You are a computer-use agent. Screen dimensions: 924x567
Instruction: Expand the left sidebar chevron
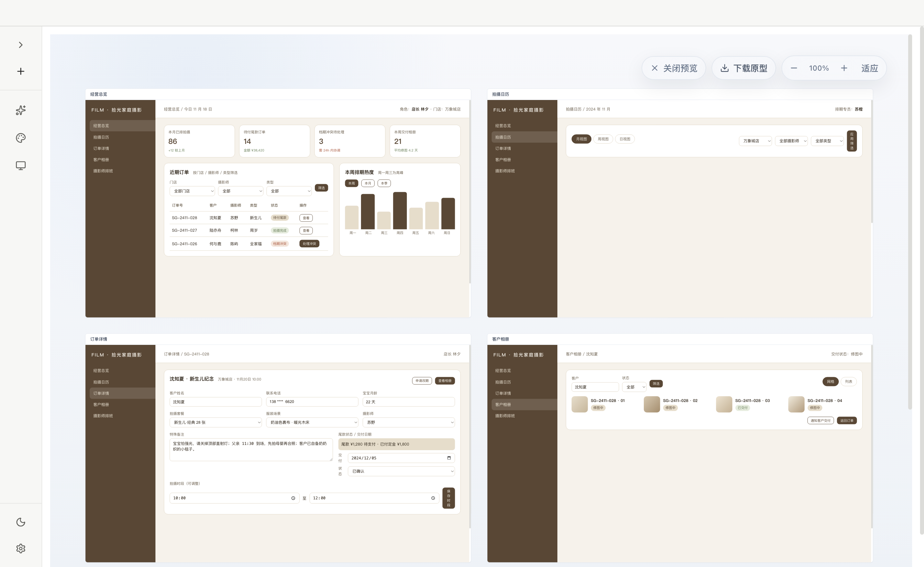click(20, 45)
